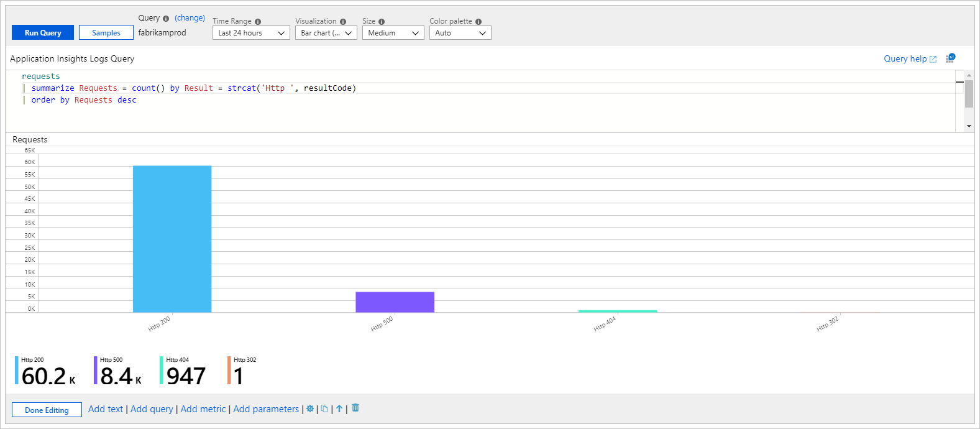Expand the Auto color palette dropdown
The image size is (980, 429).
click(x=460, y=33)
